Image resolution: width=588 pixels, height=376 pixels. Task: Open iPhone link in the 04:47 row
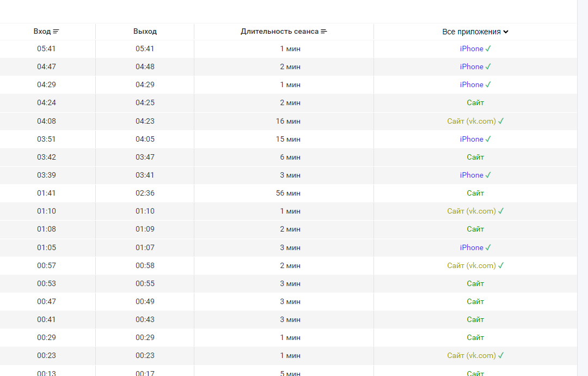[471, 67]
